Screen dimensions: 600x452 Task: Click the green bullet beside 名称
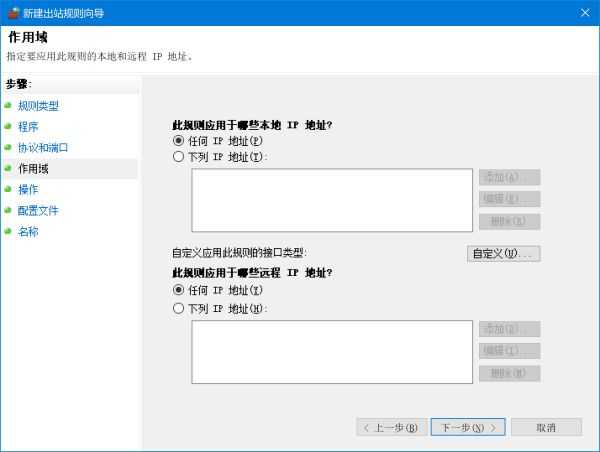pyautogui.click(x=8, y=231)
